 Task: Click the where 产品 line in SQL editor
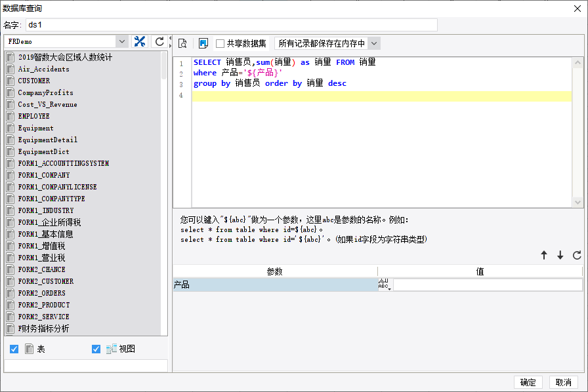pyautogui.click(x=238, y=73)
